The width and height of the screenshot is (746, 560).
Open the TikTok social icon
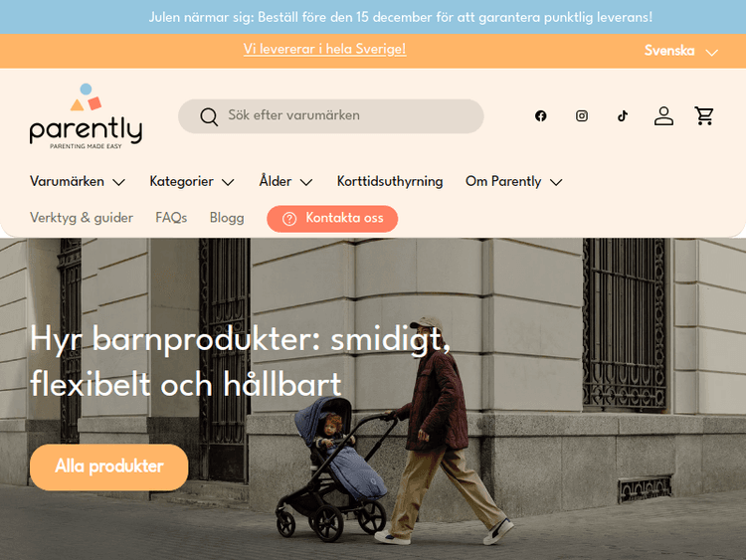[x=623, y=115]
